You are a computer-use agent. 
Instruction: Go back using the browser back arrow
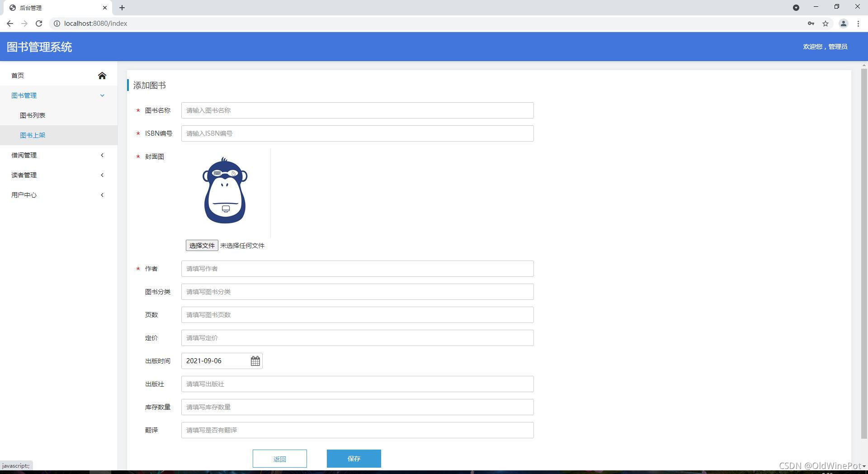[x=10, y=24]
